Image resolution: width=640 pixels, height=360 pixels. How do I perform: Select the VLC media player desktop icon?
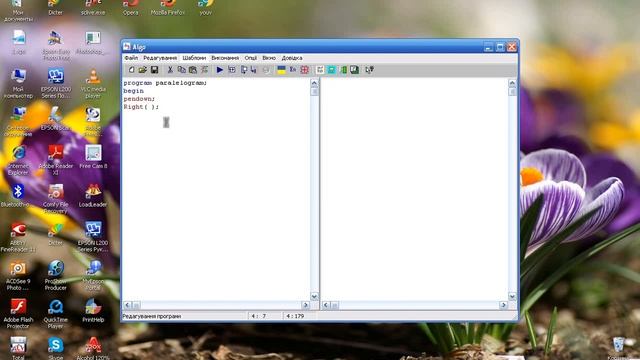click(93, 84)
